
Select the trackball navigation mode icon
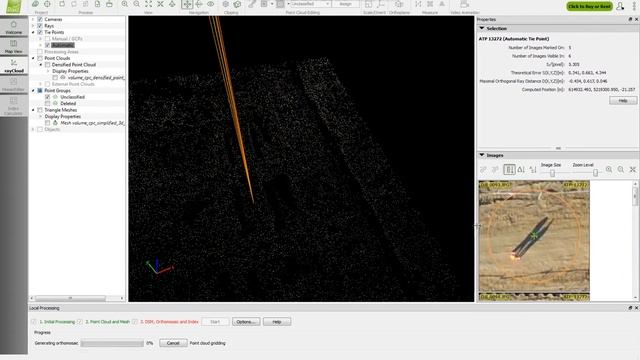199,4
